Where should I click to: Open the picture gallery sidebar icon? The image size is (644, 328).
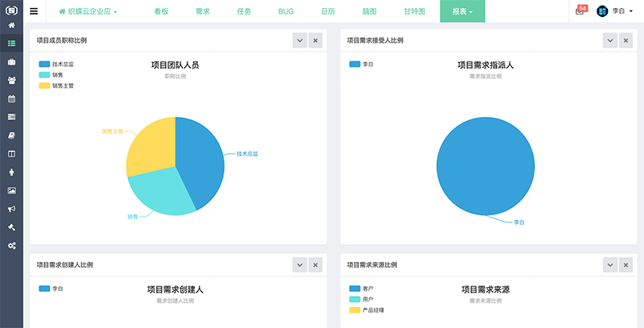tap(11, 190)
